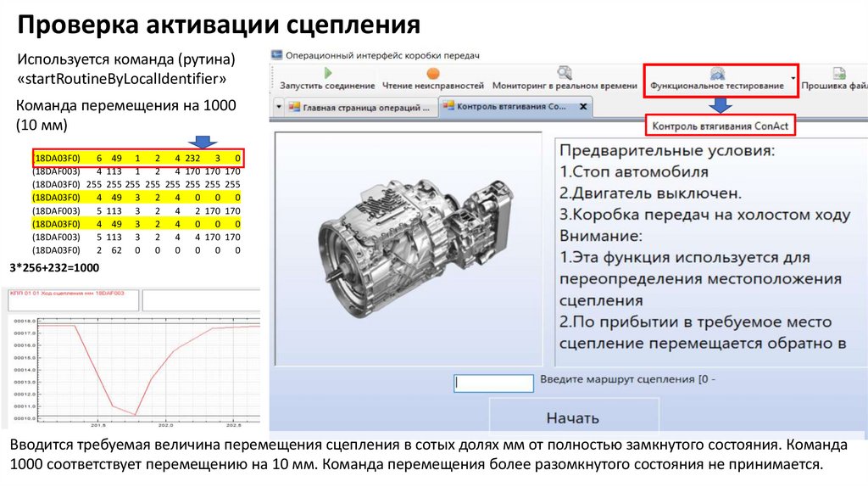The width and height of the screenshot is (868, 487).
Task: Click the window title 'Операционный интерфейс коробки передач'
Action: pos(382,55)
